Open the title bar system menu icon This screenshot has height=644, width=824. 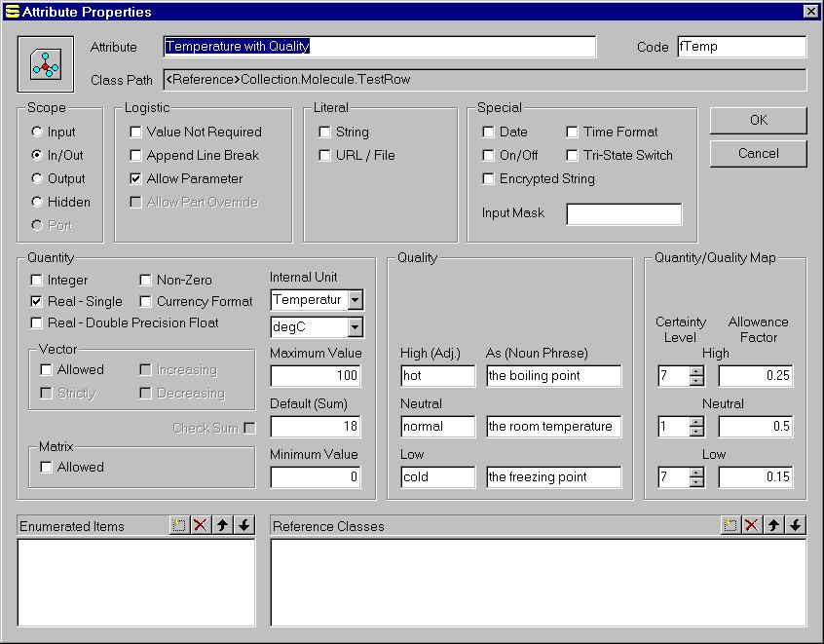pos(11,11)
